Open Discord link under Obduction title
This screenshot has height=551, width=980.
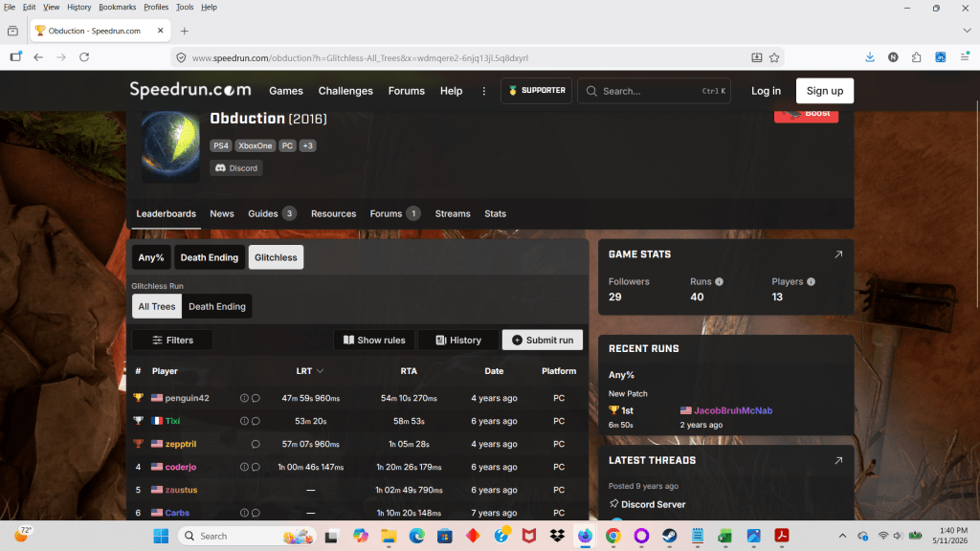pyautogui.click(x=236, y=168)
